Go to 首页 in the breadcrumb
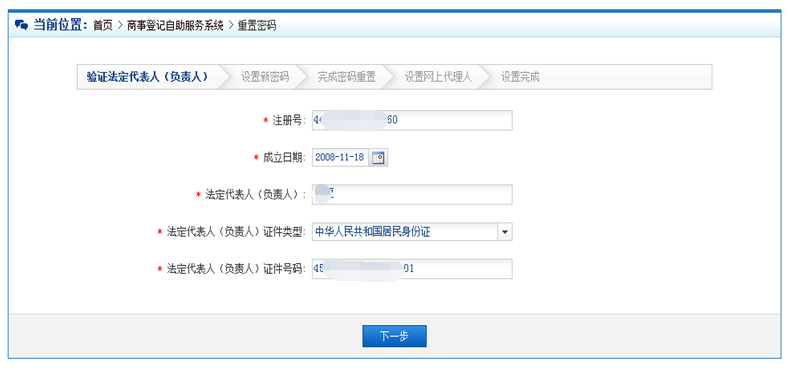Screen dimensions: 787x368 click(103, 26)
